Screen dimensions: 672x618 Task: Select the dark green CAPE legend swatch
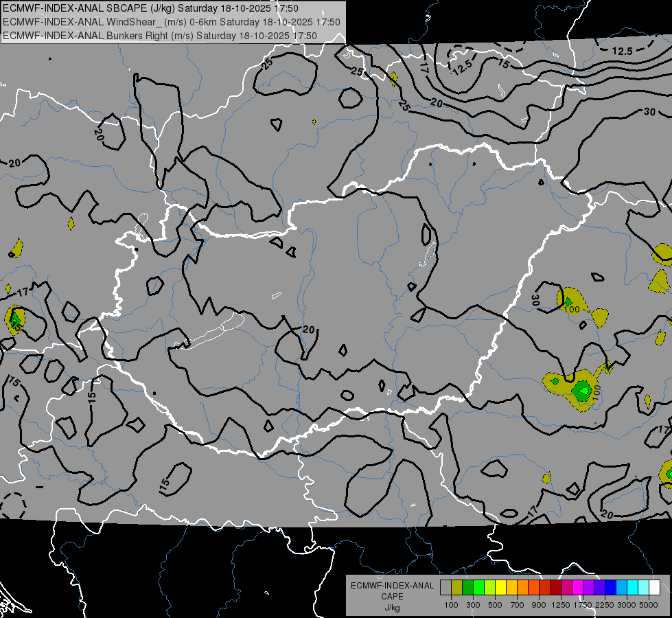(x=468, y=588)
